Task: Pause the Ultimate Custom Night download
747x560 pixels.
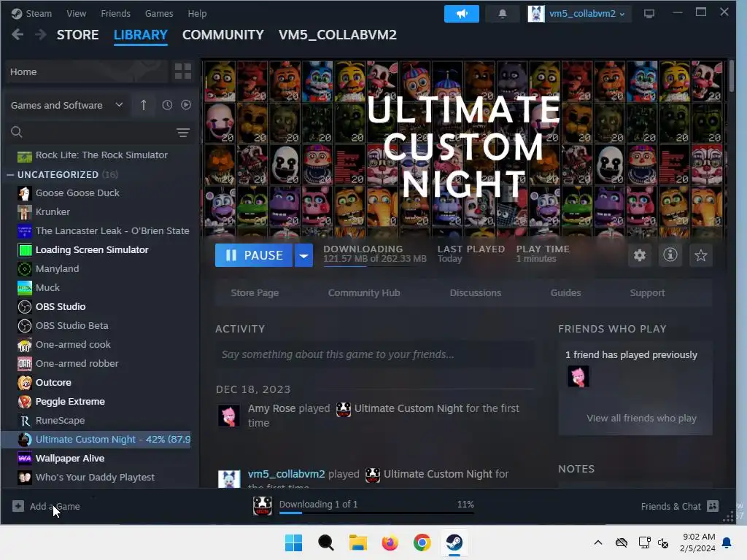Action: 253,255
